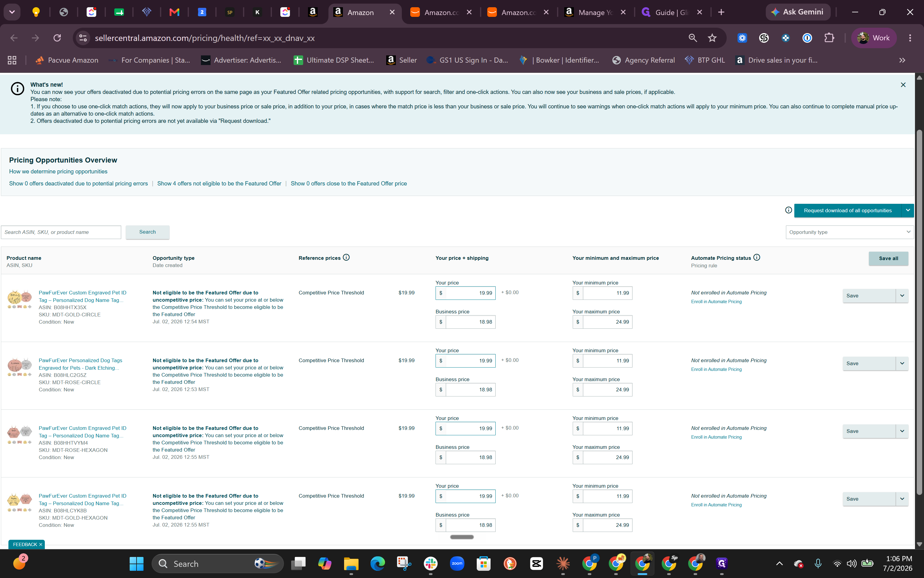Open Slack from the taskbar

[431, 564]
